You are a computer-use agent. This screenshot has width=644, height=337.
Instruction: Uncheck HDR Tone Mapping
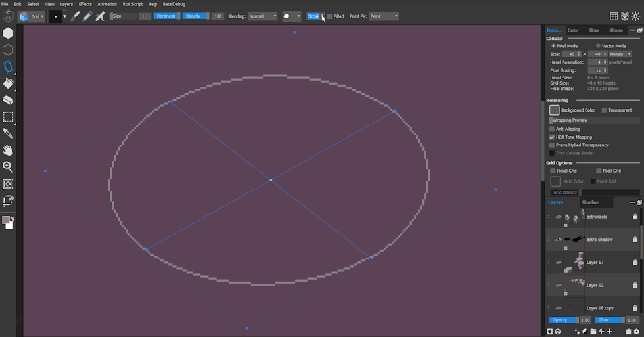(x=552, y=137)
